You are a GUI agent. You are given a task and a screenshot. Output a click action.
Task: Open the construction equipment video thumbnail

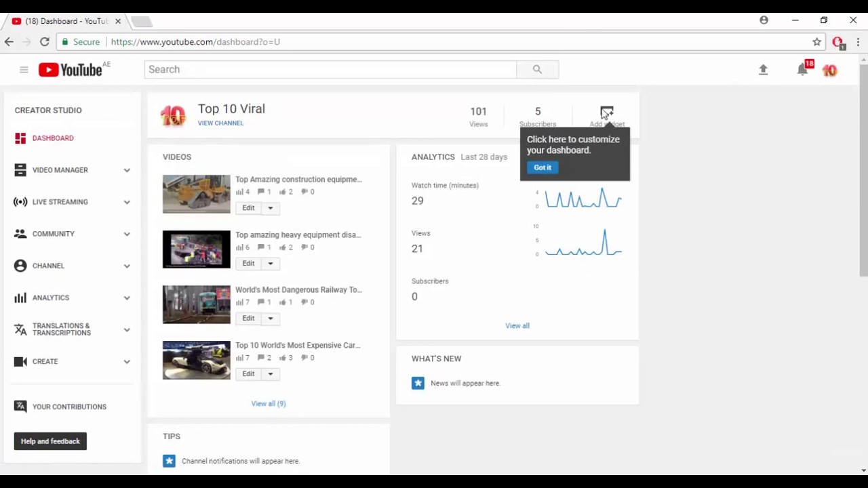[x=197, y=194]
